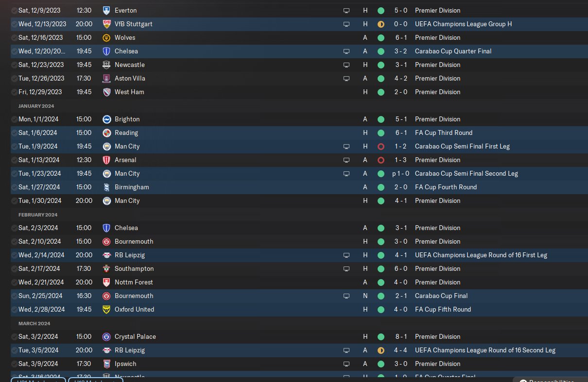Viewport: 588px width, 382px height.
Task: Click the green win circle for Crystal Palace
Action: coord(381,336)
